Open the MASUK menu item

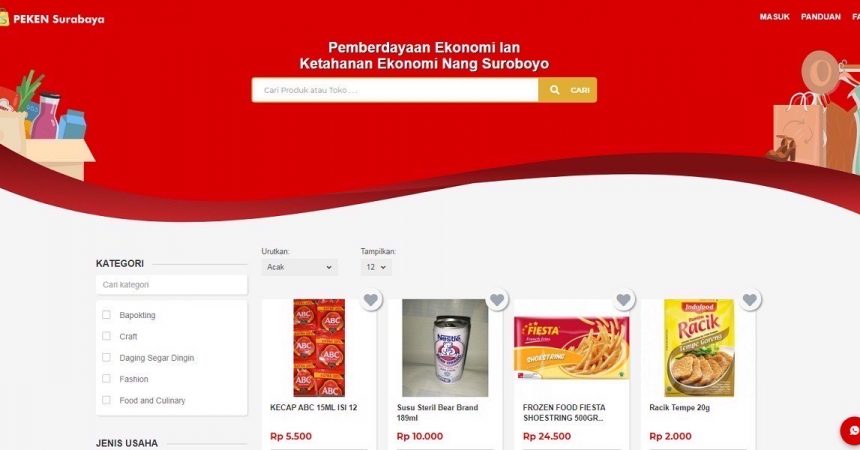[x=774, y=17]
